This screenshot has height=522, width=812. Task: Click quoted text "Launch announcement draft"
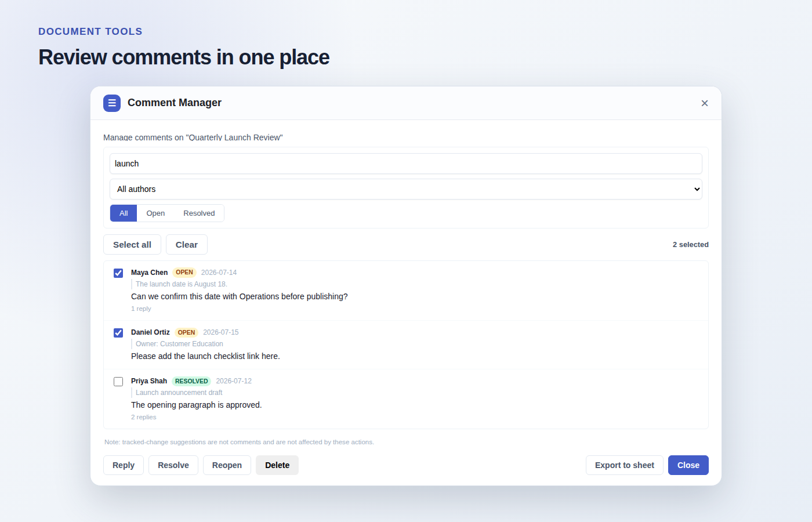tap(179, 393)
